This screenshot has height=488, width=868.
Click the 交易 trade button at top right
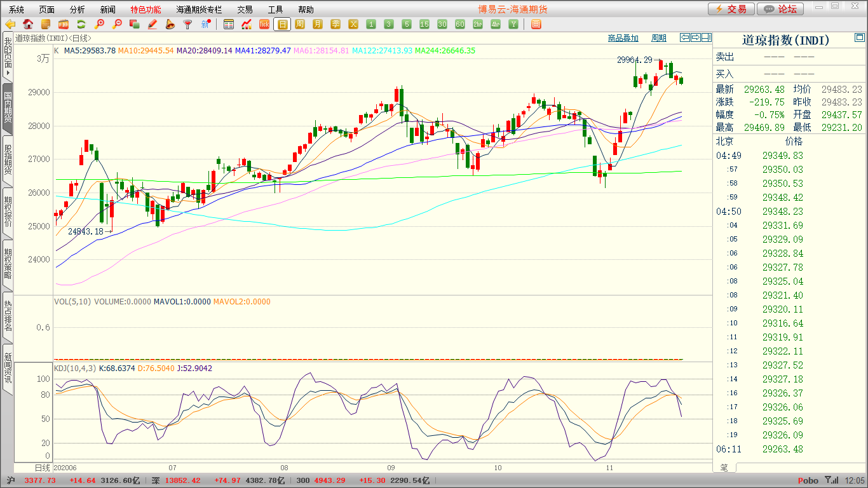pyautogui.click(x=731, y=9)
